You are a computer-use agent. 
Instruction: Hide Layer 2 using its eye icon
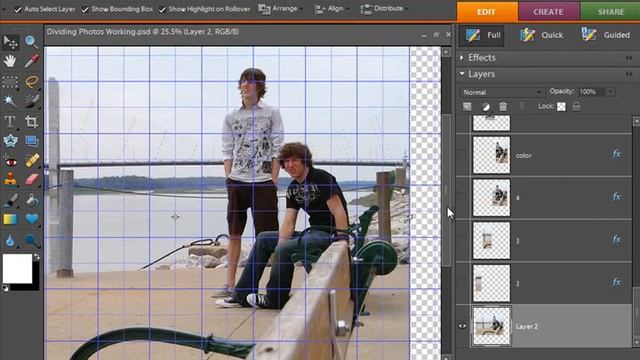point(462,326)
